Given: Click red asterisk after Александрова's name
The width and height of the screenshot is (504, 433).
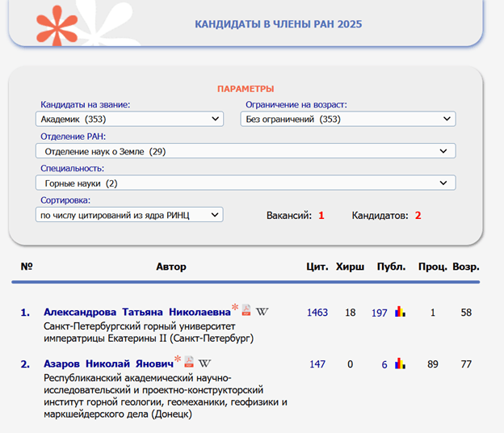Looking at the screenshot, I should coord(235,307).
